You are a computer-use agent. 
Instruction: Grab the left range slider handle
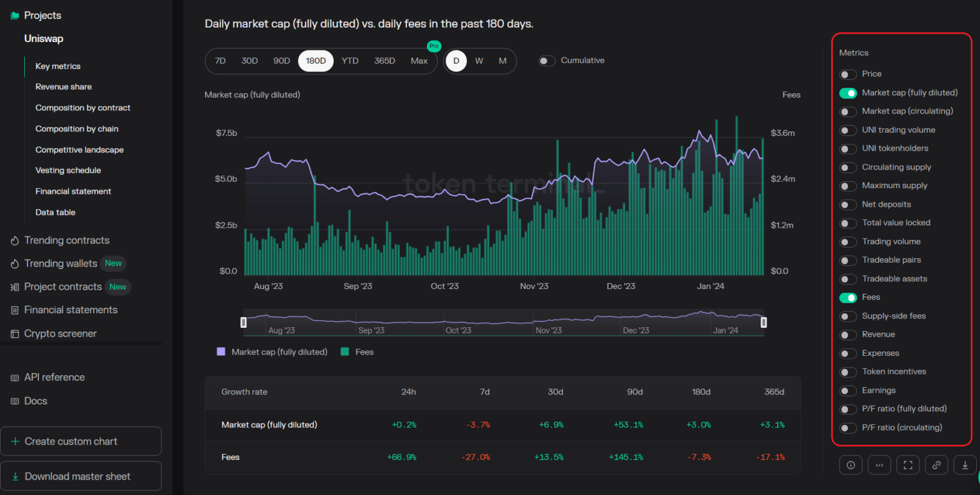coord(243,323)
